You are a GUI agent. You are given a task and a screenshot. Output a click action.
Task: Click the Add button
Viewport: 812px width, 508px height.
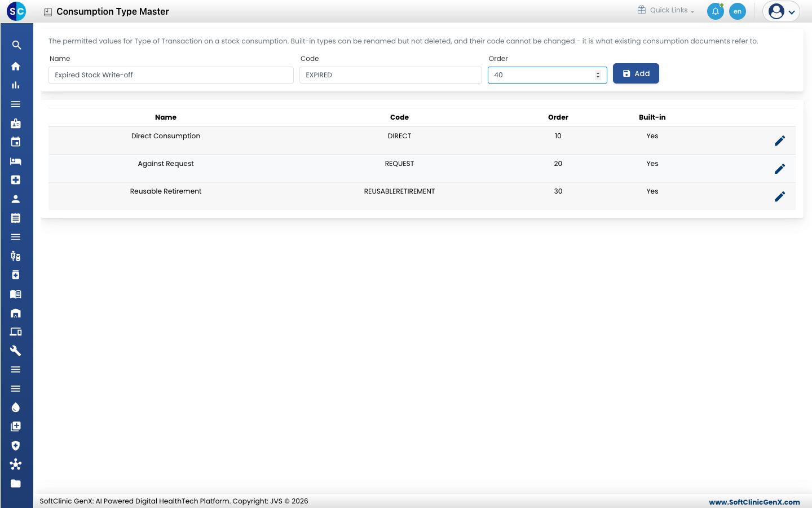pos(636,73)
